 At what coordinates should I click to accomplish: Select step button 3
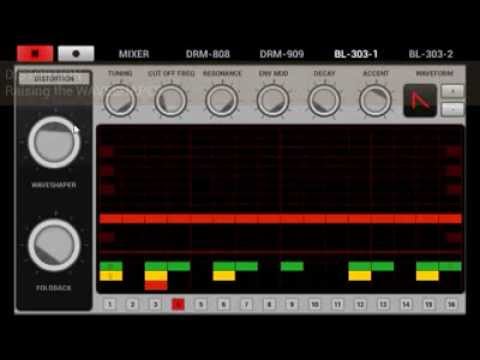(155, 304)
